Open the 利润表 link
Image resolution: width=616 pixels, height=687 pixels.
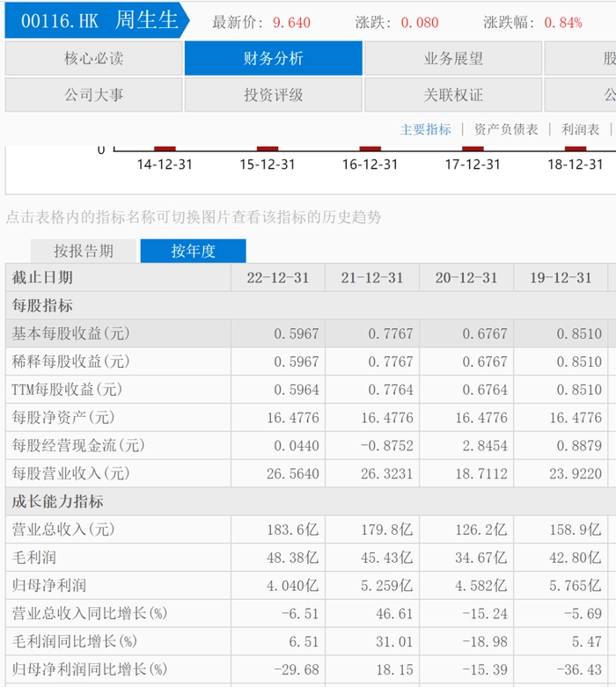(581, 129)
